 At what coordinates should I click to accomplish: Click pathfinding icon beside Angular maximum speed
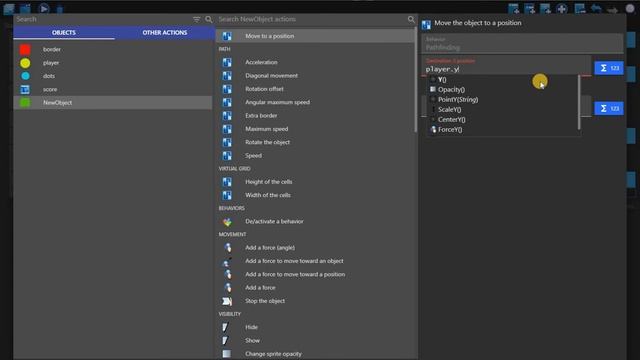pos(227,102)
